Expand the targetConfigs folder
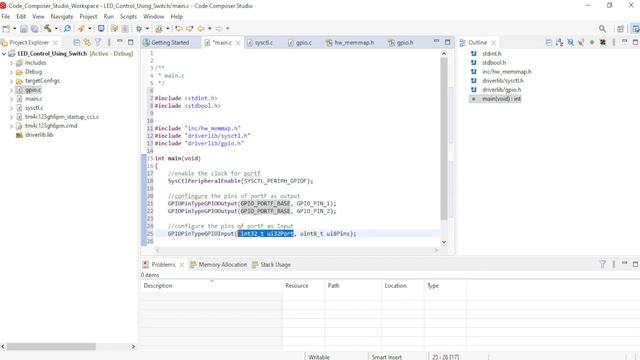Image resolution: width=640 pixels, height=360 pixels. point(11,81)
